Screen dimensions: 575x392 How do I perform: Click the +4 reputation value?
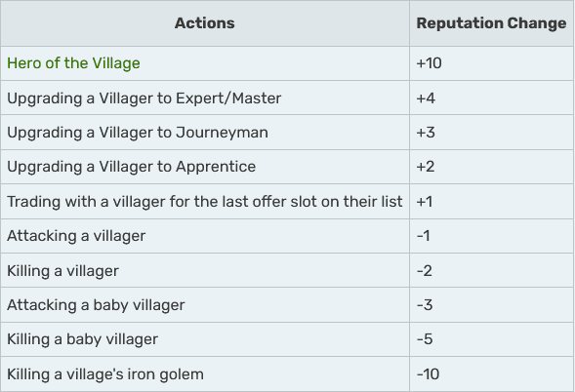tap(426, 98)
